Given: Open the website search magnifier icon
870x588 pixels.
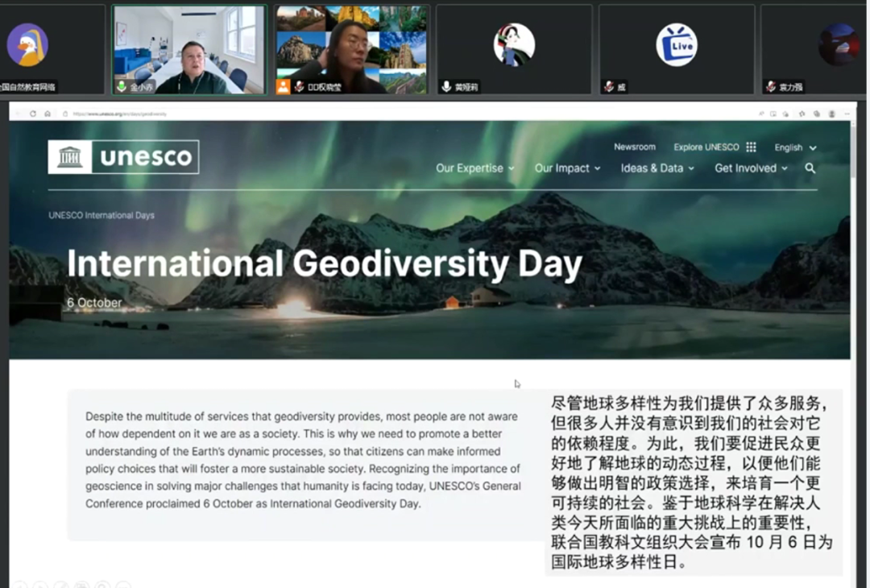Looking at the screenshot, I should pos(810,168).
